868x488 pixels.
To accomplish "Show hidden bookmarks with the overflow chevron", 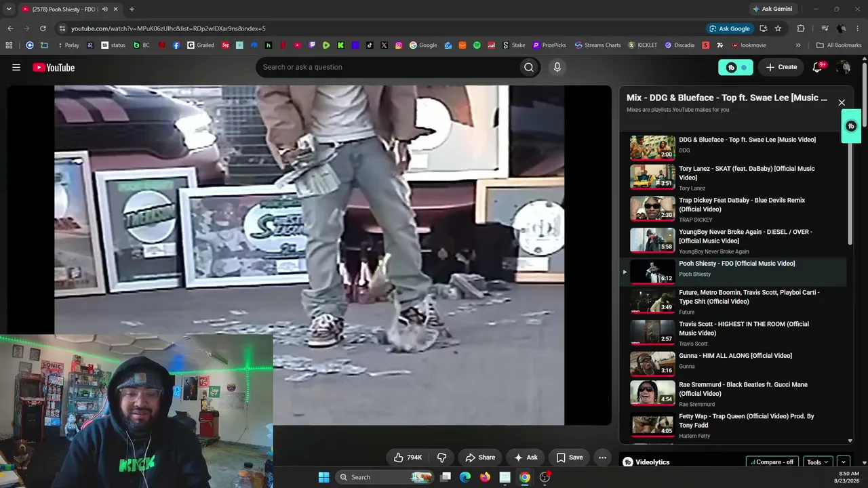I will 798,45.
